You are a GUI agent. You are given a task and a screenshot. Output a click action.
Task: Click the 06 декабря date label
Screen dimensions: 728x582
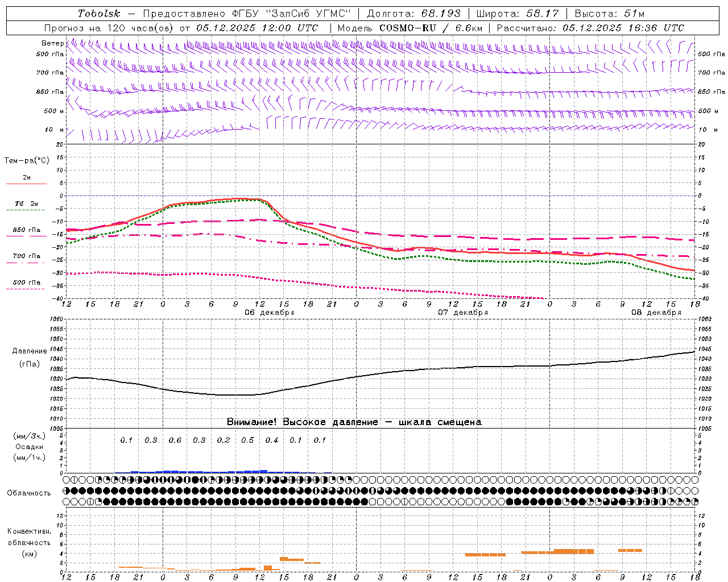click(x=269, y=313)
